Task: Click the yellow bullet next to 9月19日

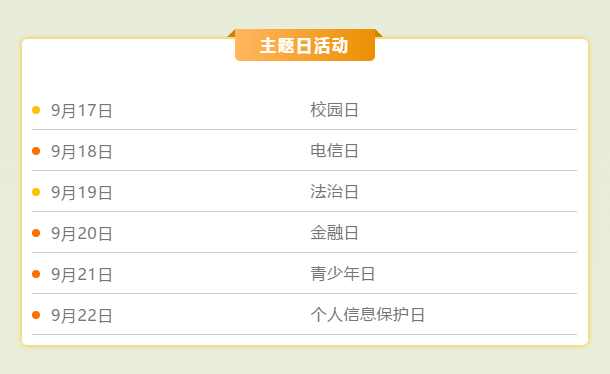Action: [36, 192]
